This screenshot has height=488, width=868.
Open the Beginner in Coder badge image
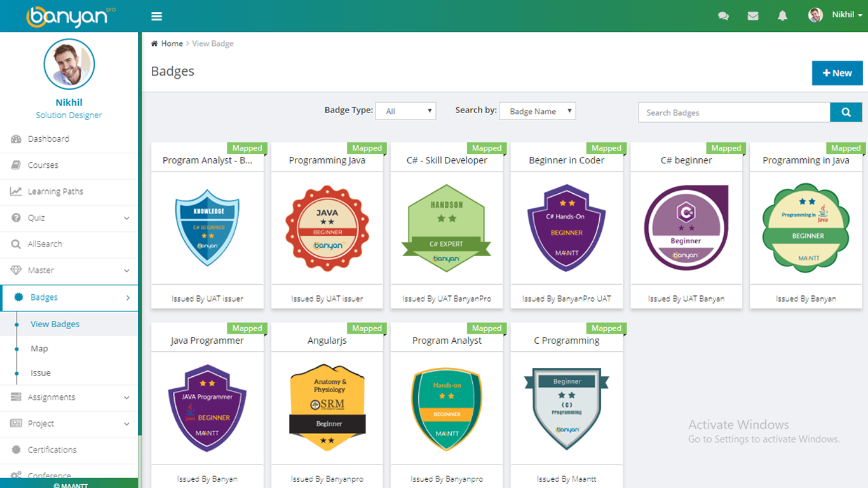point(566,228)
